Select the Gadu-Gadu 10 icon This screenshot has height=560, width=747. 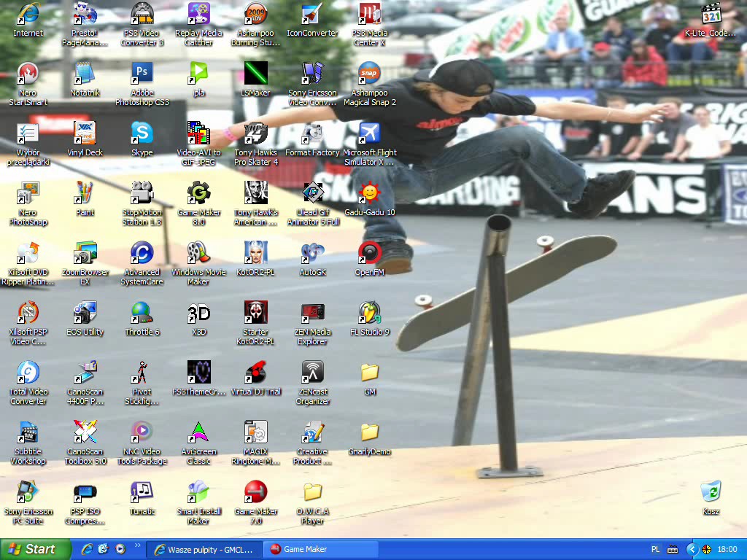coord(369,193)
